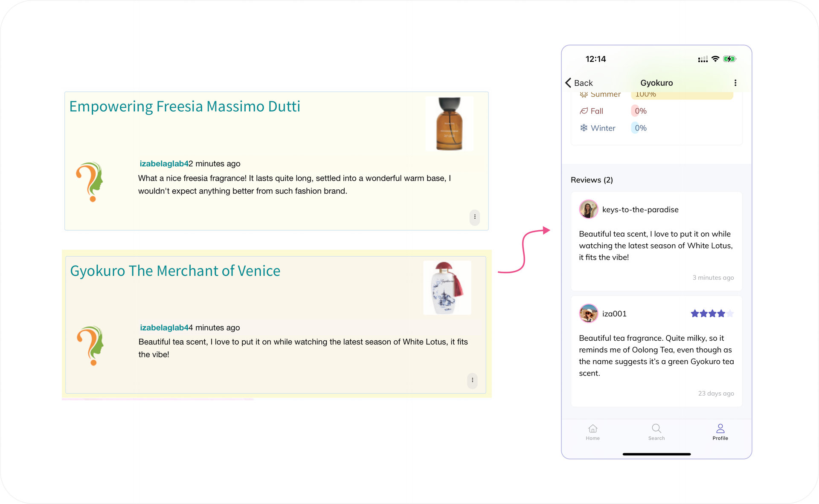Viewport: 819px width, 504px height.
Task: Click keys-to-the-paradise profile avatar
Action: coord(588,209)
